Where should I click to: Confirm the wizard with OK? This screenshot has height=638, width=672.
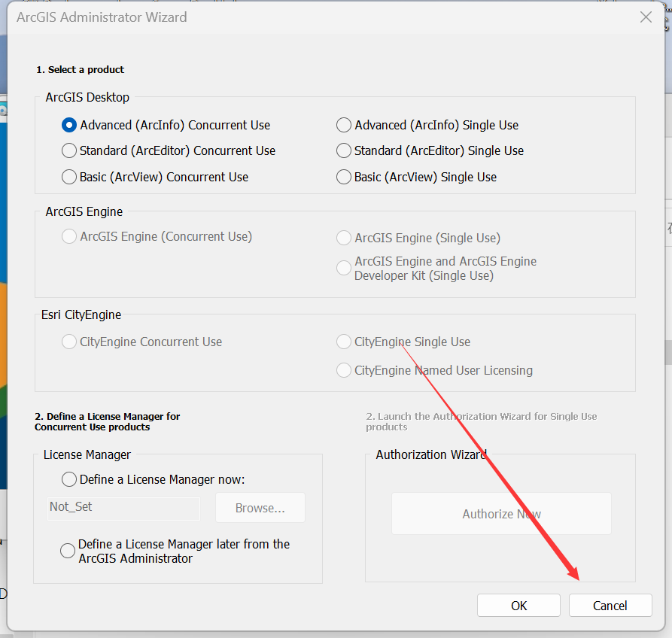[518, 606]
